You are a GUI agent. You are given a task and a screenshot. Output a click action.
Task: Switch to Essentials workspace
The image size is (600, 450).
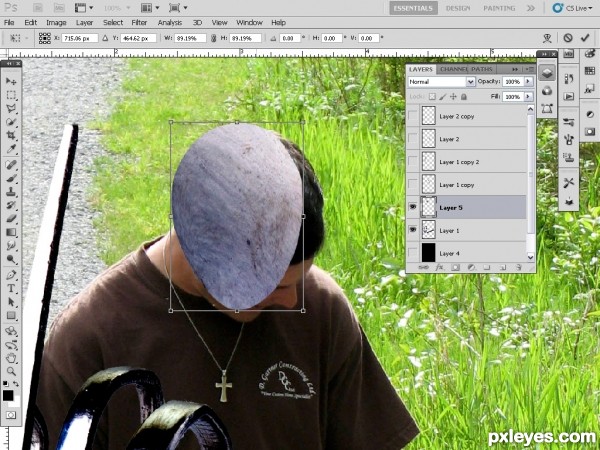coord(413,8)
